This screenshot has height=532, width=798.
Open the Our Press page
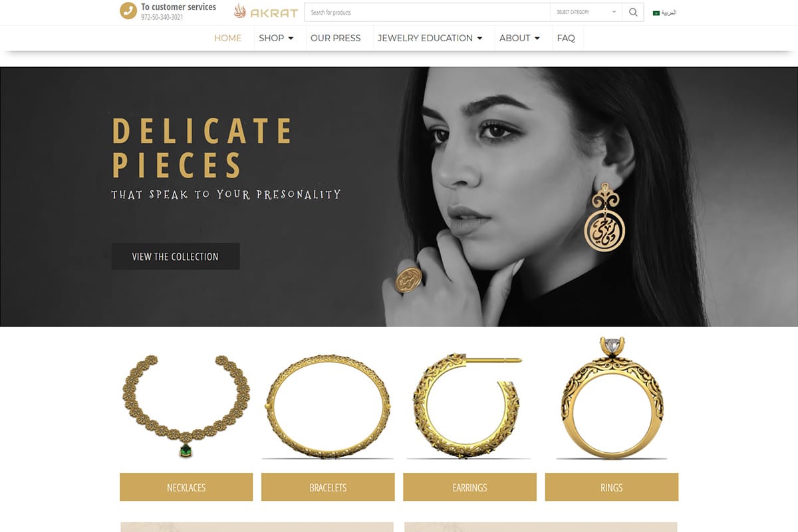tap(335, 38)
